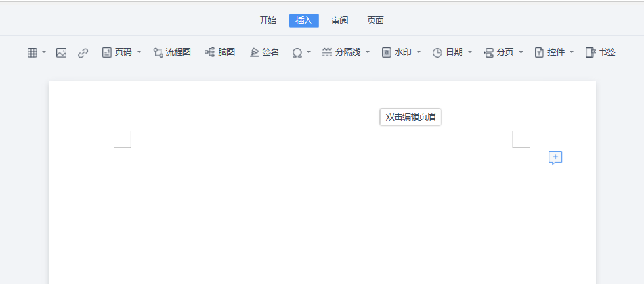Click the 页码 page number icon
The width and height of the screenshot is (644, 284).
pos(107,52)
